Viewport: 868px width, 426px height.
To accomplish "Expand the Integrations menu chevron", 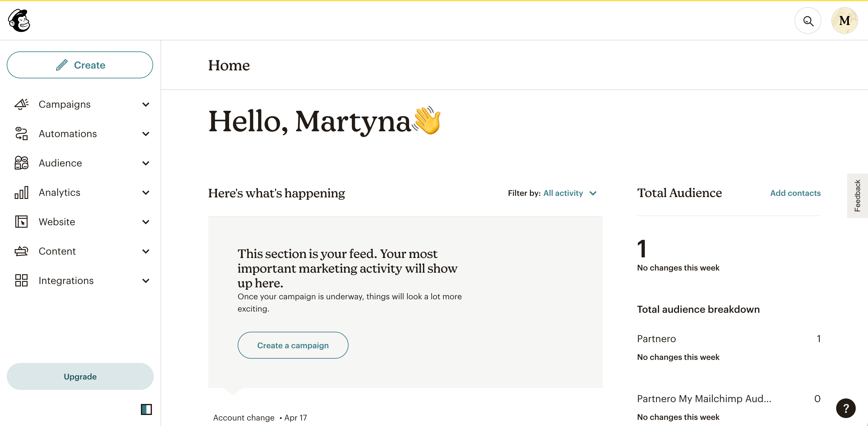I will pos(146,281).
